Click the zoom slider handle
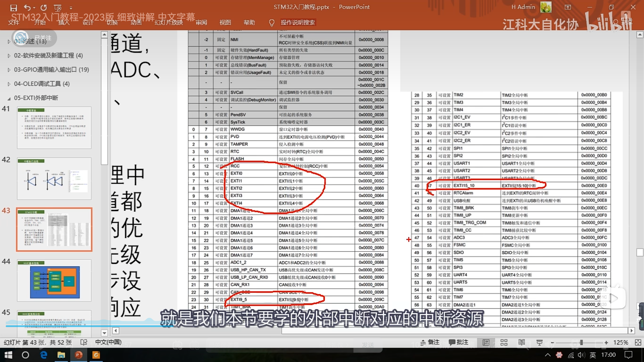Image resolution: width=644 pixels, height=362 pixels. pos(581,342)
